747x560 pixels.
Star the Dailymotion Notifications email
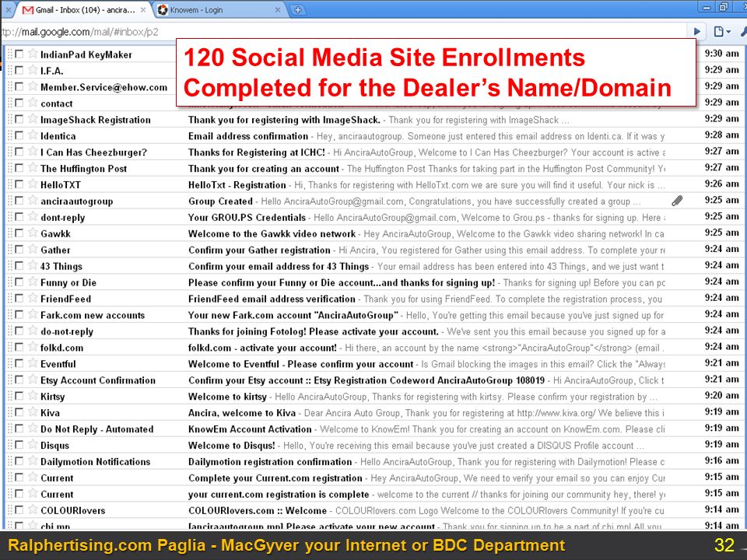point(33,460)
